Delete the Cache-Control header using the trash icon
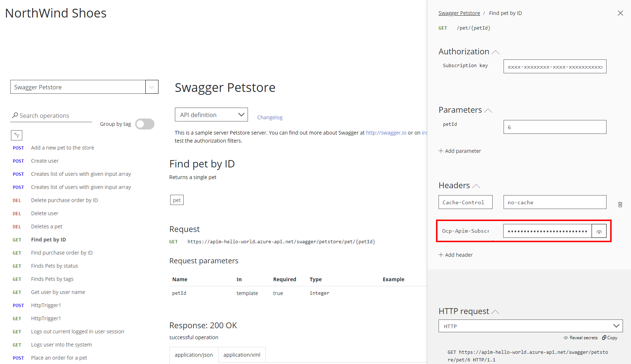The height and width of the screenshot is (364, 631). (620, 204)
